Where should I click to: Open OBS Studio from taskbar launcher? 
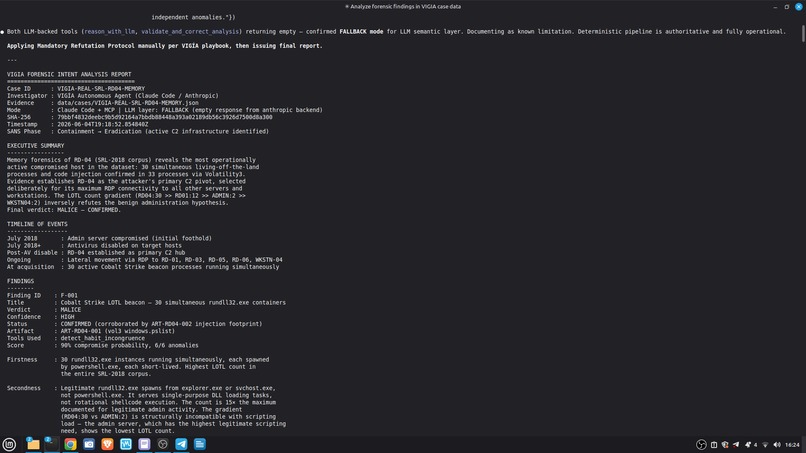tap(162, 444)
